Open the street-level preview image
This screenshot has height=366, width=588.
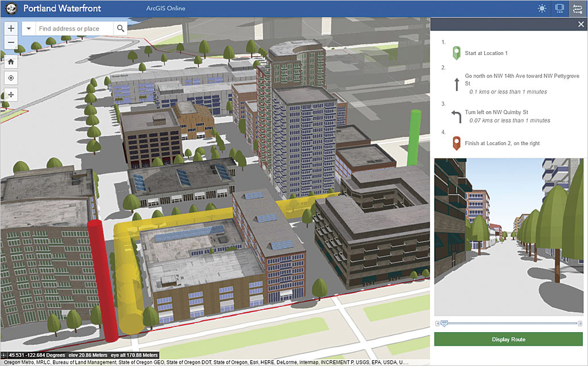pyautogui.click(x=509, y=237)
